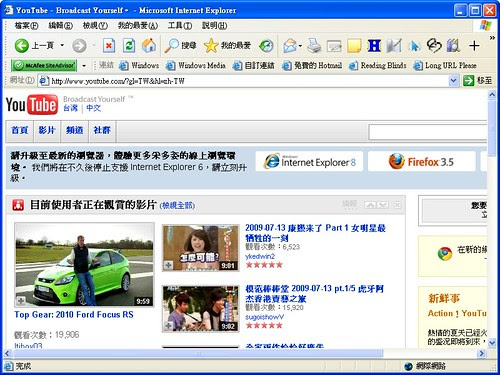The height and width of the screenshot is (375, 500).
Task: Open the Back button history dropdown arrow
Action: point(62,45)
